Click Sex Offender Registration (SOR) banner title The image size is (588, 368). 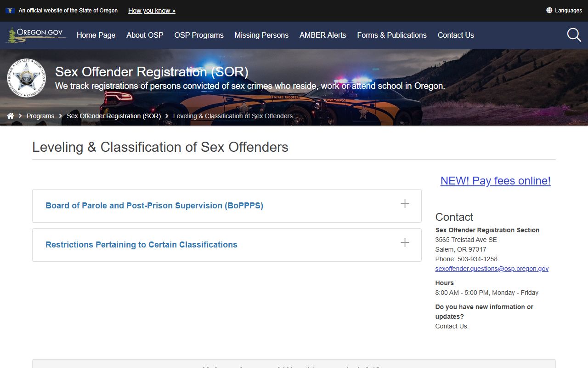point(152,72)
